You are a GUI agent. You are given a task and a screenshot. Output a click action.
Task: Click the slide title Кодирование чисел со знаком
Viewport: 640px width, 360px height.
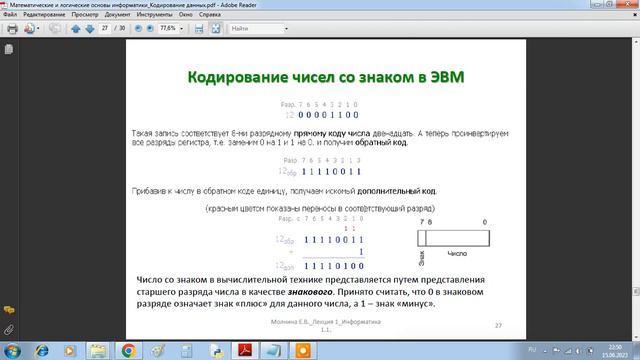[326, 77]
